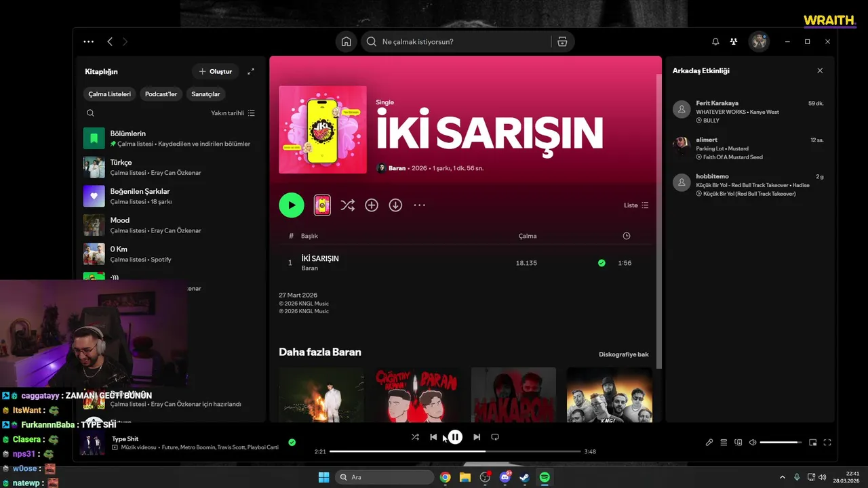Viewport: 868px width, 488px height.
Task: Click the Oluştur create button
Action: (x=216, y=71)
